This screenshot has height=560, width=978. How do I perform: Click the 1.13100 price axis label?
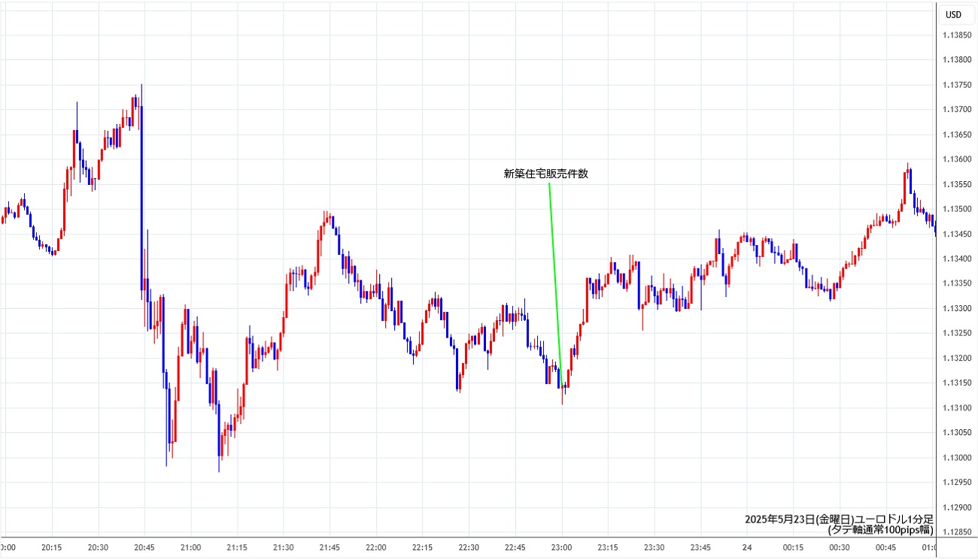coord(956,407)
